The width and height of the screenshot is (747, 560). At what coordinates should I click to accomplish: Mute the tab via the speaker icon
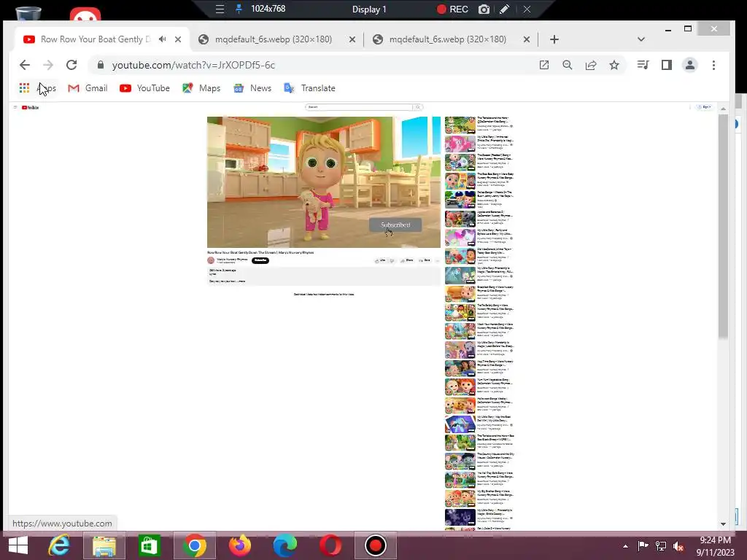pos(163,39)
